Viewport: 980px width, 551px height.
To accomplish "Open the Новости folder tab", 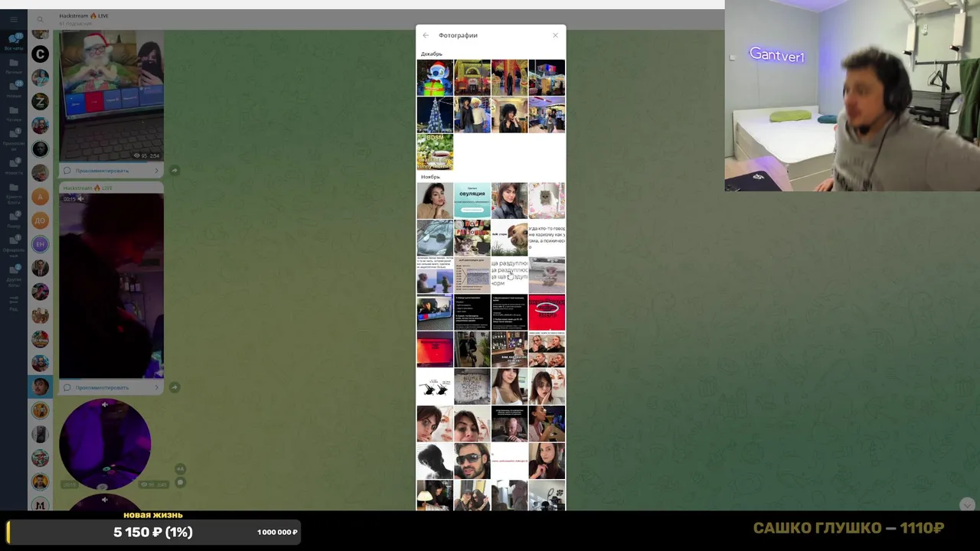I will pyautogui.click(x=14, y=166).
